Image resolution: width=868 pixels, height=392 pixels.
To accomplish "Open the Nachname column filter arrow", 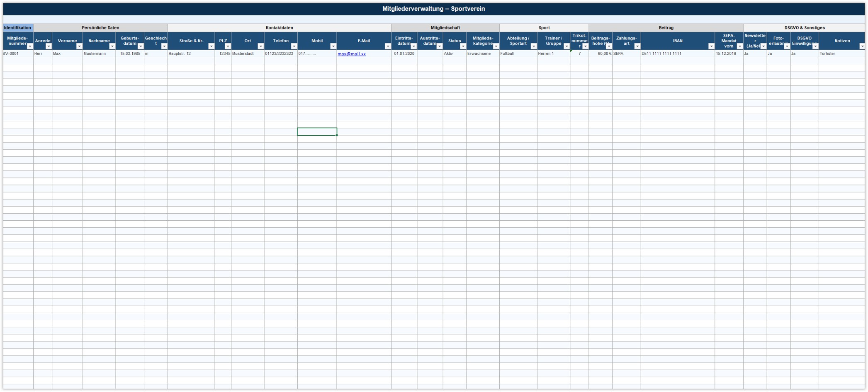I will pyautogui.click(x=112, y=46).
